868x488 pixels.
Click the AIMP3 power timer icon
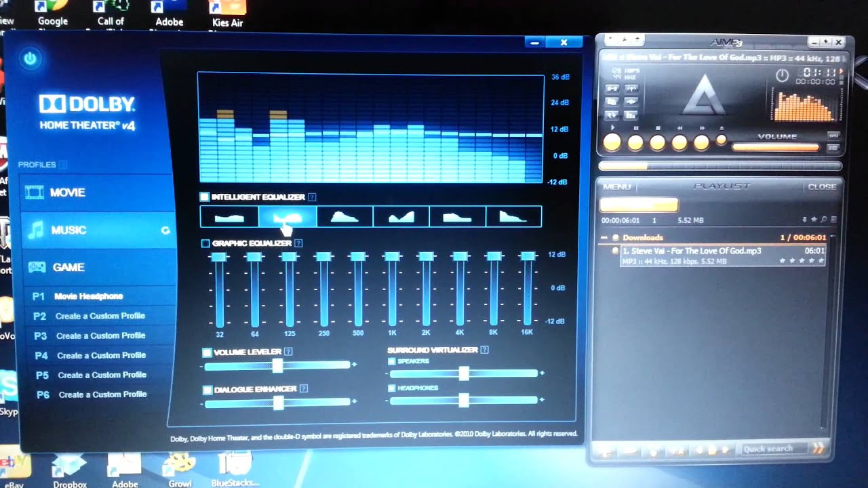[782, 75]
